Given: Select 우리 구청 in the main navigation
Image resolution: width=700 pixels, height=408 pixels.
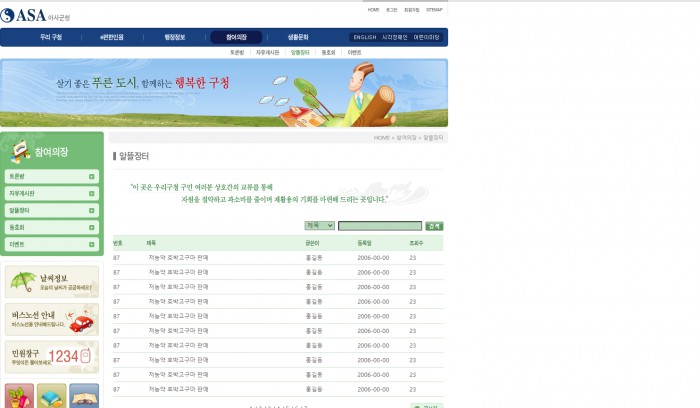Looking at the screenshot, I should (51, 37).
